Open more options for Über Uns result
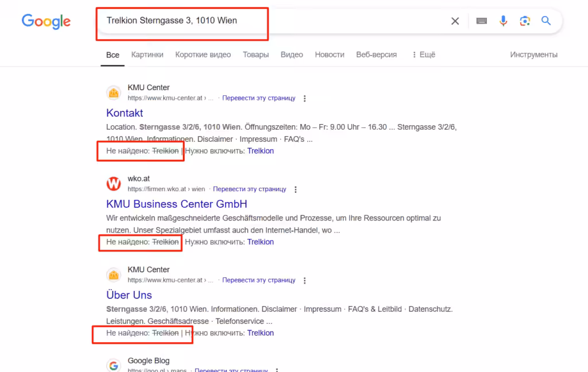The image size is (588, 372). coord(304,281)
